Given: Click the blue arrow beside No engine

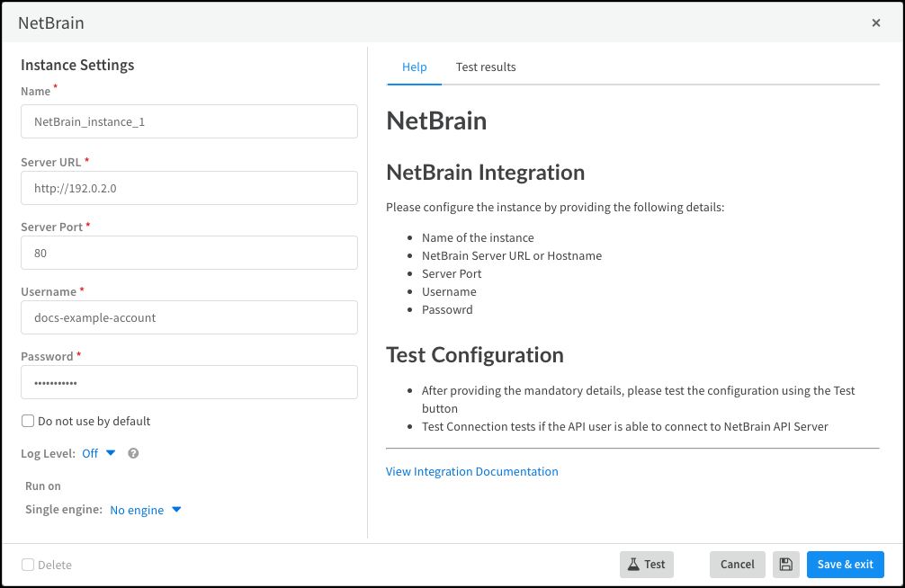Looking at the screenshot, I should [176, 510].
